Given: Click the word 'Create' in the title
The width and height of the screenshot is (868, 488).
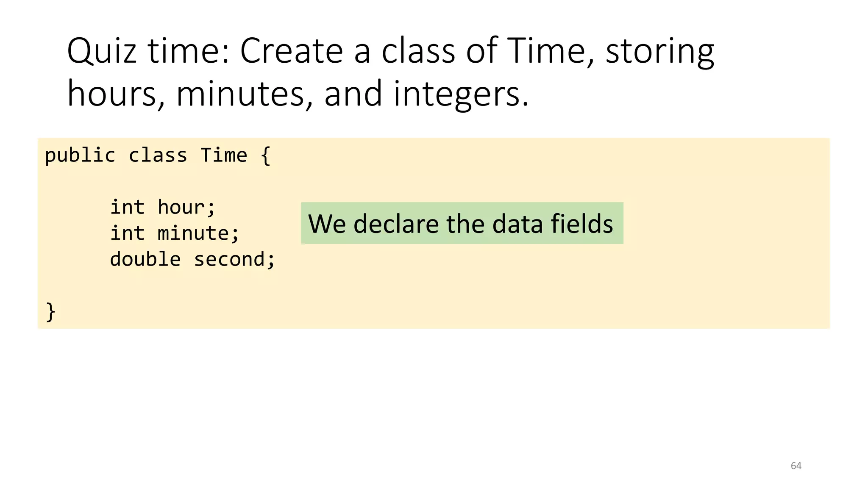Looking at the screenshot, I should [292, 51].
